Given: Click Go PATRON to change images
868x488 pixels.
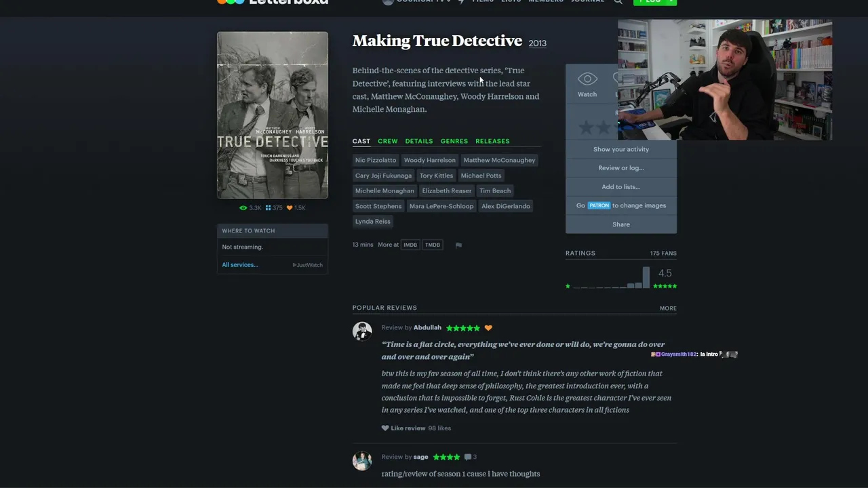Looking at the screenshot, I should coord(621,205).
